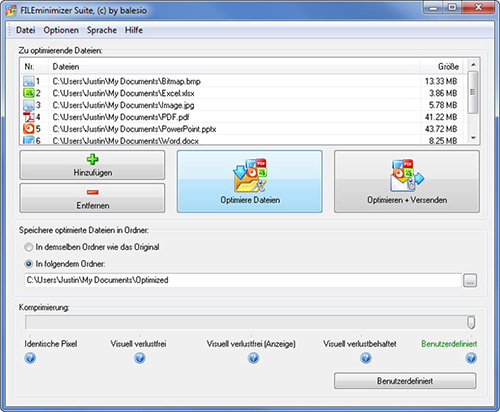
Task: Click the FILEminimizer app icon in title bar
Action: point(11,11)
